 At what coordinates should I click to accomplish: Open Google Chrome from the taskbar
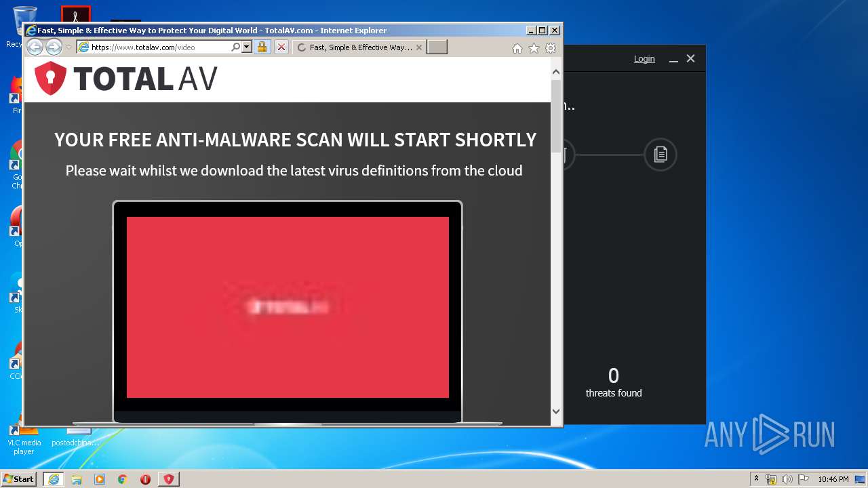click(123, 479)
